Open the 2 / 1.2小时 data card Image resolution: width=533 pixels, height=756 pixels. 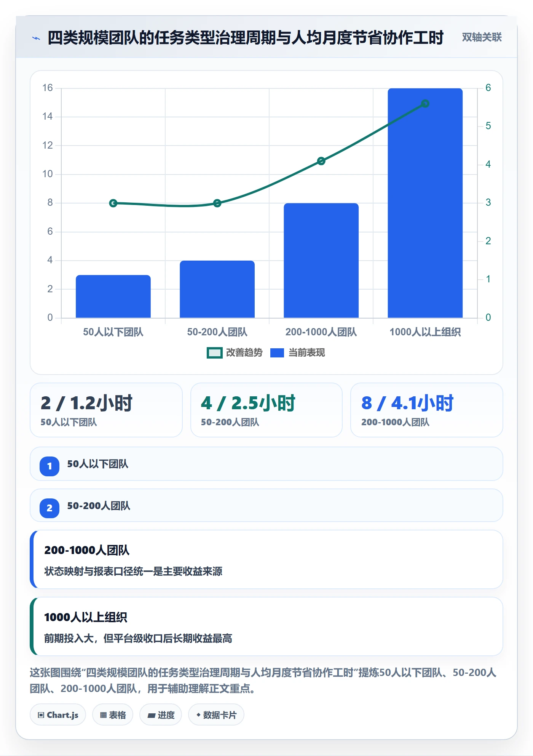point(106,410)
